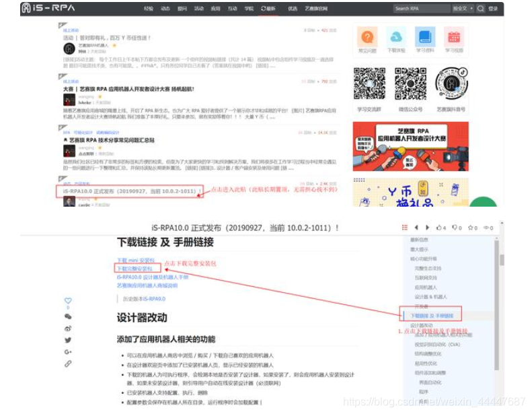
Task: Toggle the red table-of-contents list icon
Action: 404,228
